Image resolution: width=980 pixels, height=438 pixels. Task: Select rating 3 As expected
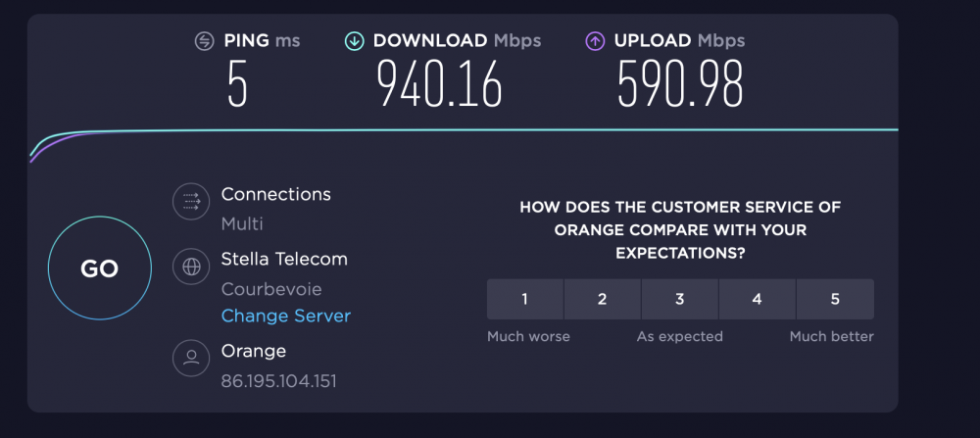click(680, 299)
